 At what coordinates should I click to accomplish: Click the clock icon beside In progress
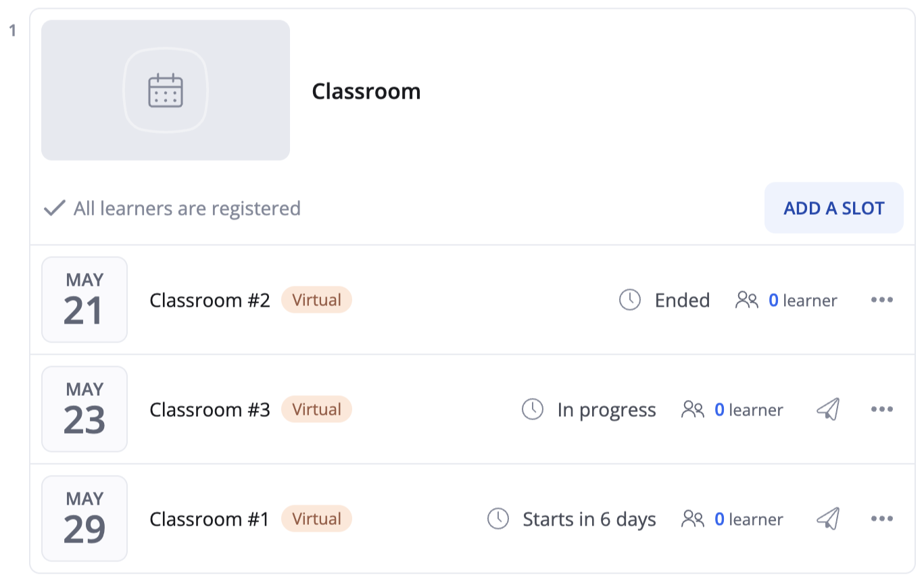click(533, 409)
